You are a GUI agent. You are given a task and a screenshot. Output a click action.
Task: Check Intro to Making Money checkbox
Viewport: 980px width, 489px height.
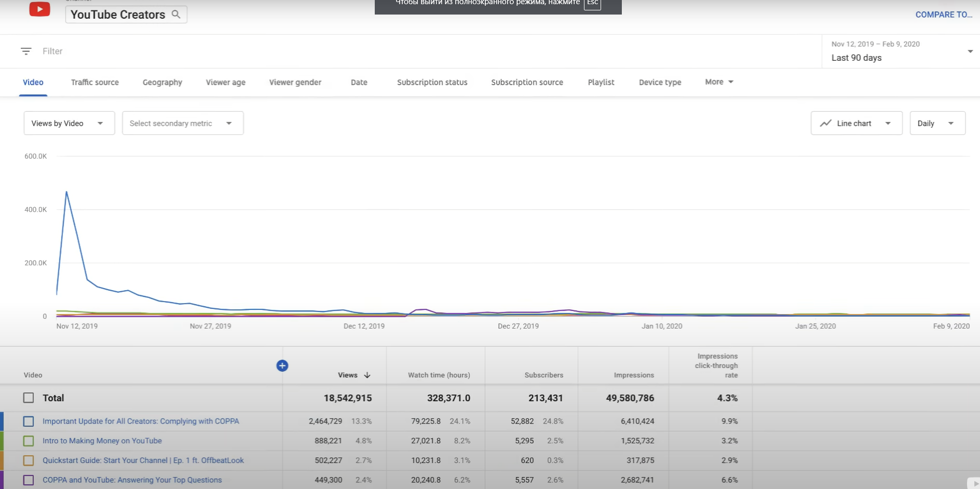click(x=29, y=441)
